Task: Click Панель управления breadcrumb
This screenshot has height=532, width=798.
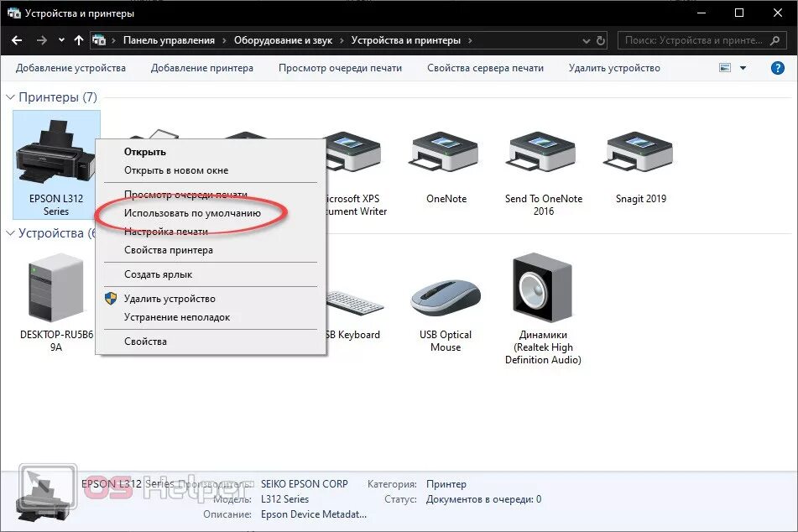Action: click(x=169, y=40)
